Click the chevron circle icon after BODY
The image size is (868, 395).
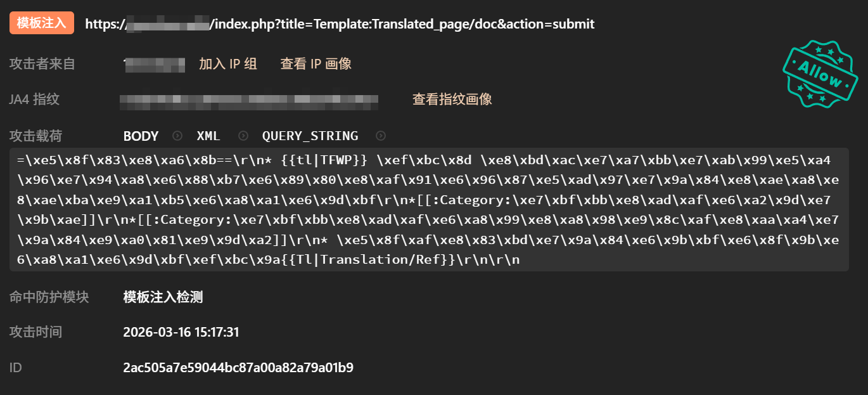(x=178, y=136)
